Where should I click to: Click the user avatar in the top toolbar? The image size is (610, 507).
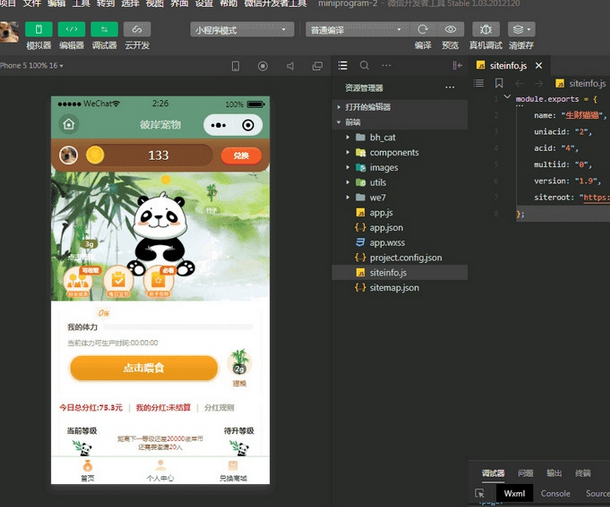point(9,32)
